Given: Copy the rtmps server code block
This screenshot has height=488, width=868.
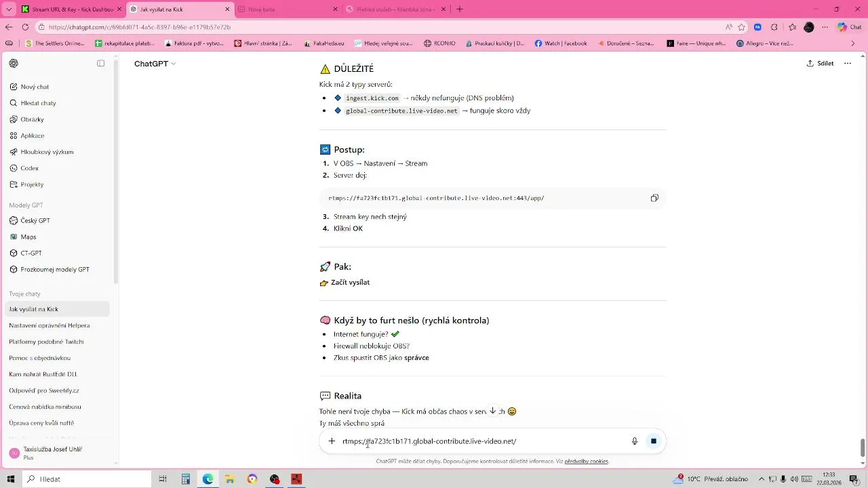Looking at the screenshot, I should pos(654,198).
